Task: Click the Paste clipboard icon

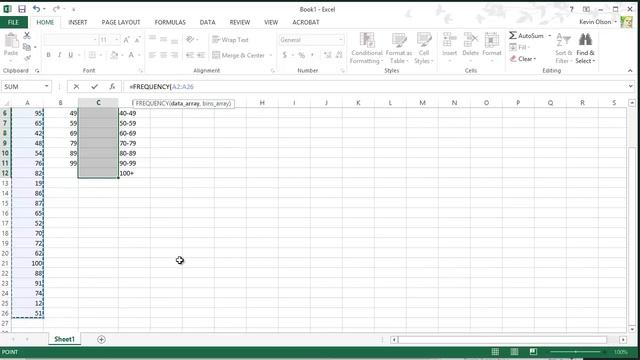Action: coord(11,40)
